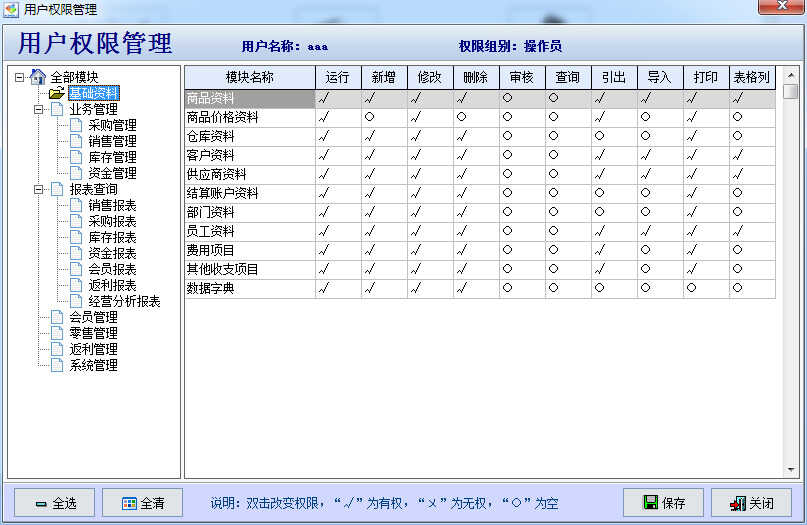Click the page icon beside 采购报表
The image size is (807, 525).
point(76,221)
